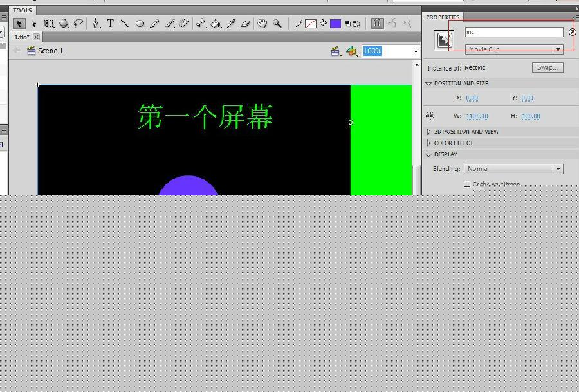
Task: Click the RectMc symbol name text
Action: click(x=475, y=68)
